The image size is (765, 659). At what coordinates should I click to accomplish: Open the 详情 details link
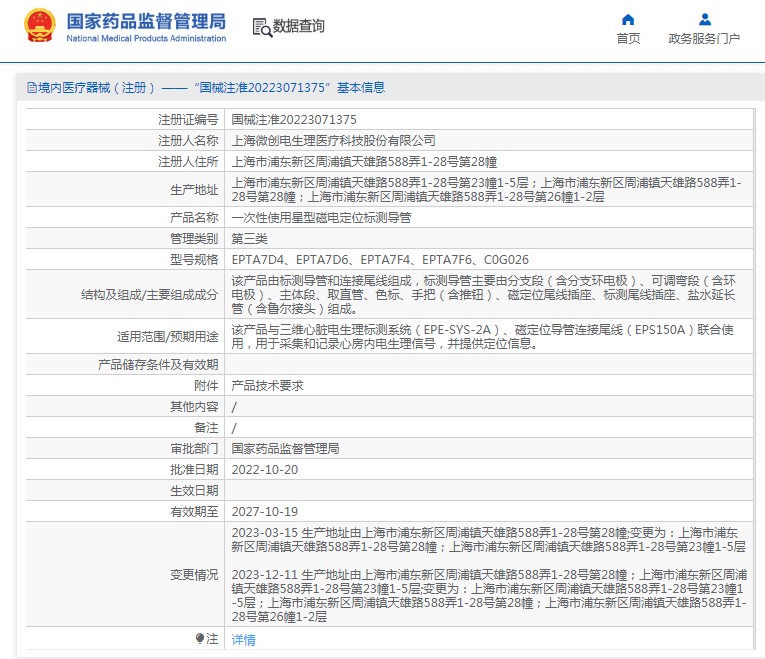[243, 639]
